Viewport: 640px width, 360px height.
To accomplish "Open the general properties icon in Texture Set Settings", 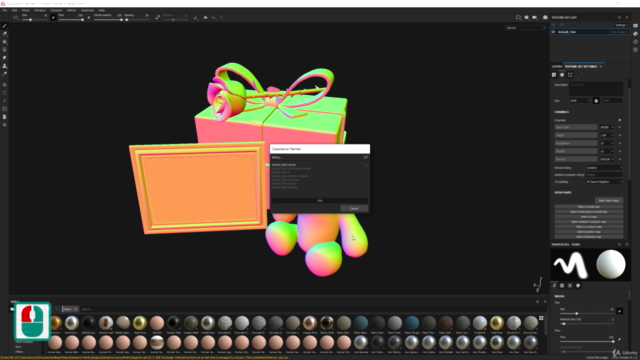I will (x=554, y=75).
